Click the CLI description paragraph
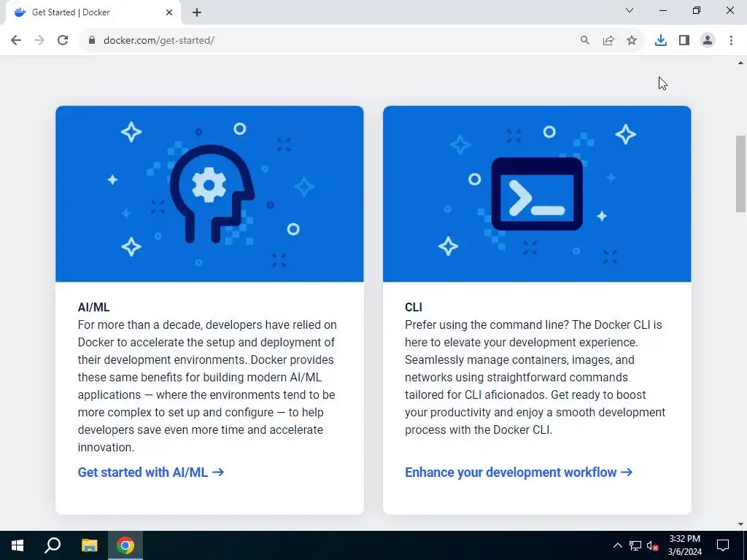The height and width of the screenshot is (560, 747). (x=535, y=377)
